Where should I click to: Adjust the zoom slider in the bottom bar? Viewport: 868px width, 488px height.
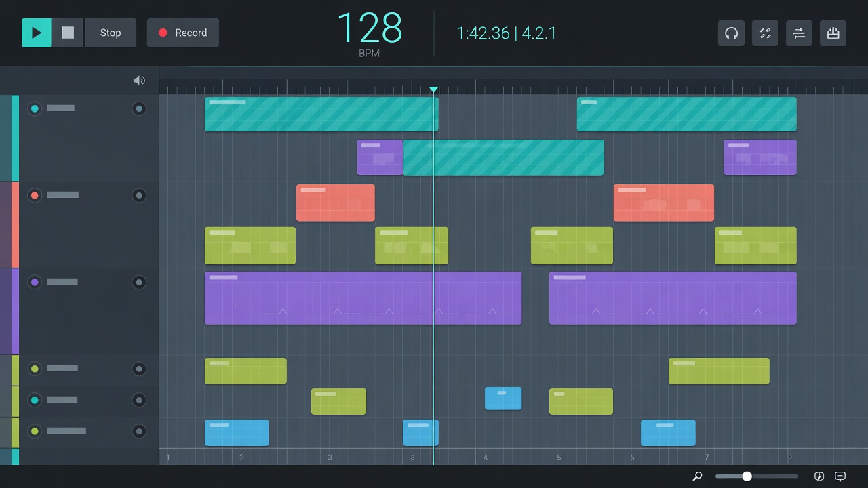coord(757,476)
